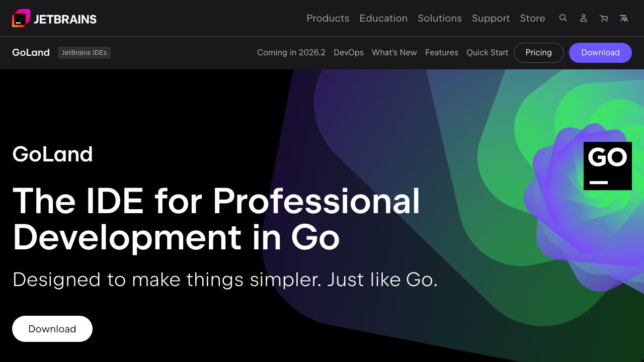Go to Coming in 2026.2 page

pos(291,52)
